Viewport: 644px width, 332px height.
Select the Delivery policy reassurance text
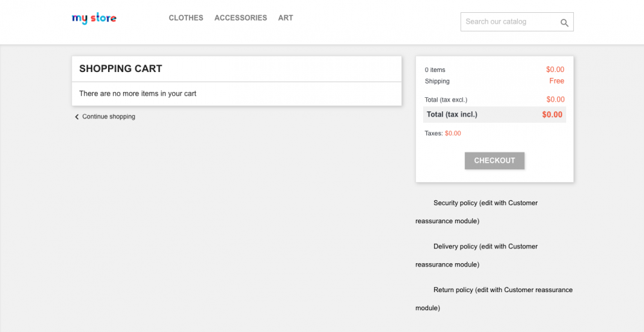pos(485,247)
